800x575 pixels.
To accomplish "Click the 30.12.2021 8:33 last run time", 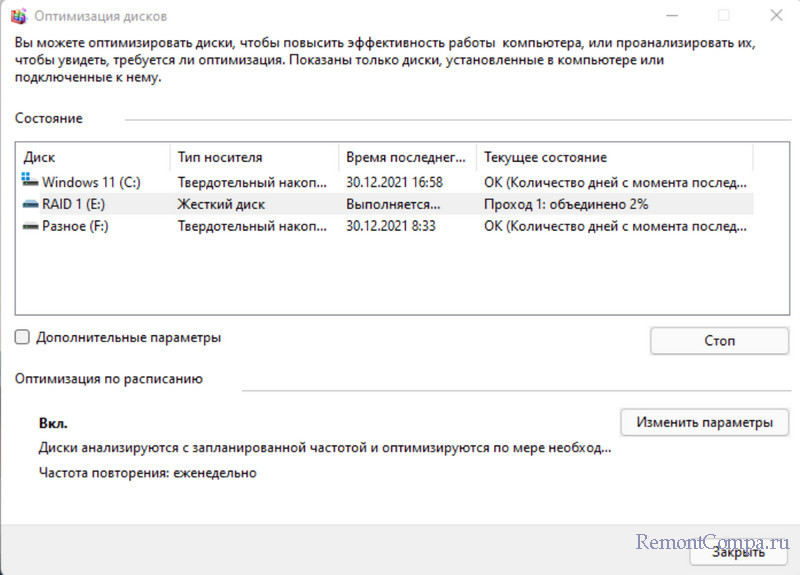I will click(x=390, y=226).
